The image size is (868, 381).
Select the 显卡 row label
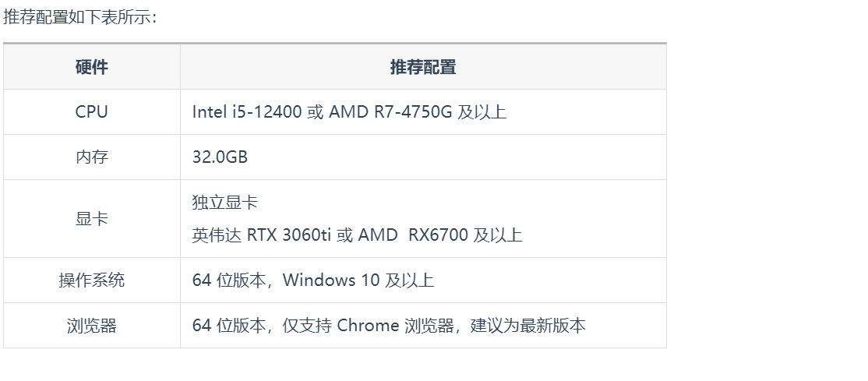coord(91,219)
